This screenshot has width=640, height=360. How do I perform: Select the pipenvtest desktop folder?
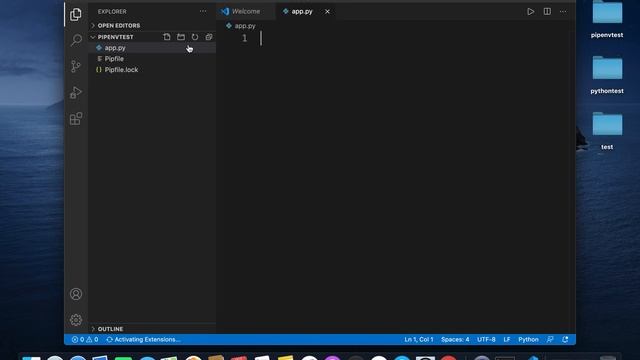pyautogui.click(x=607, y=20)
